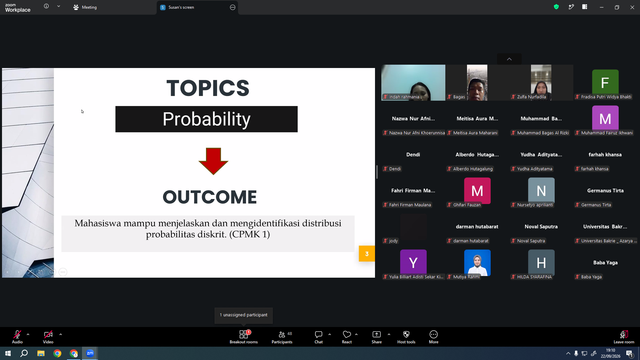Open the More options icon
The height and width of the screenshot is (360, 640).
tap(433, 337)
